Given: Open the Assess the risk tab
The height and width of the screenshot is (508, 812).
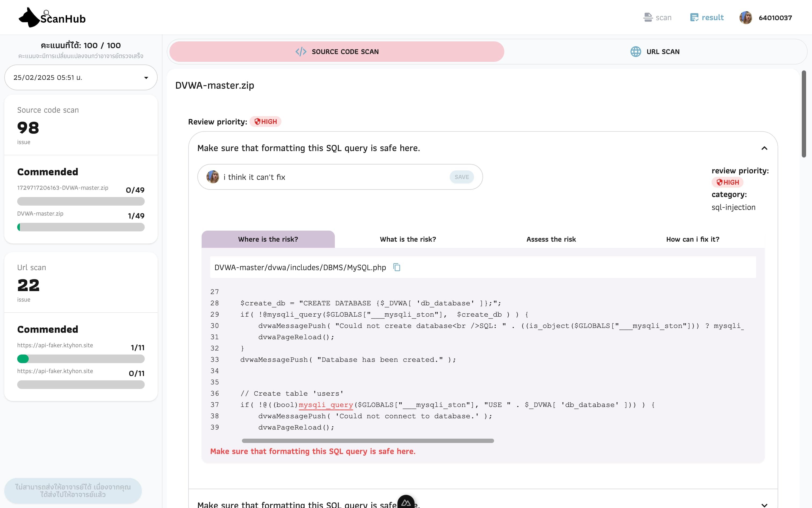Looking at the screenshot, I should (x=551, y=239).
